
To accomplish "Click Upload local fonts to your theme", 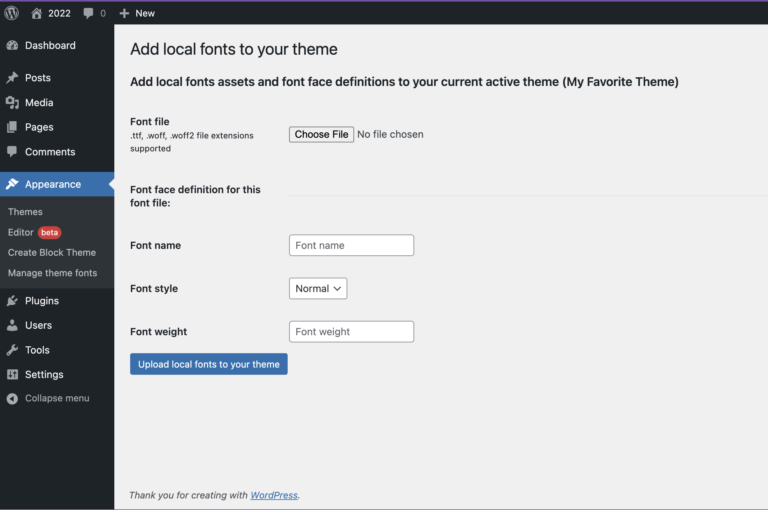I will (209, 364).
